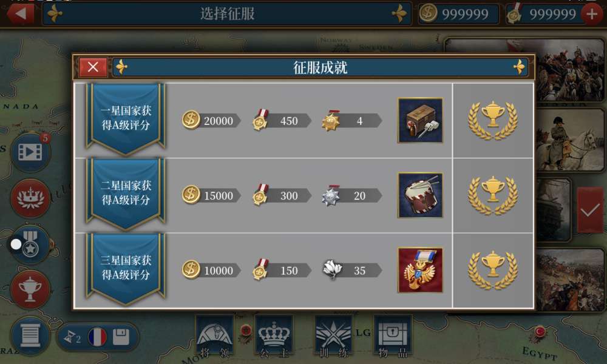
Task: Open the 公主 princess tab
Action: pyautogui.click(x=274, y=337)
